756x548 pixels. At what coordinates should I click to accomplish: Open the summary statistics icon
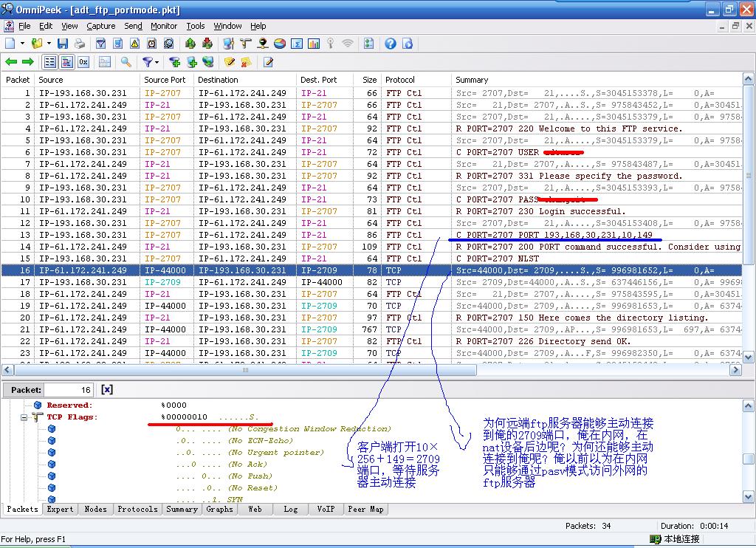click(295, 44)
